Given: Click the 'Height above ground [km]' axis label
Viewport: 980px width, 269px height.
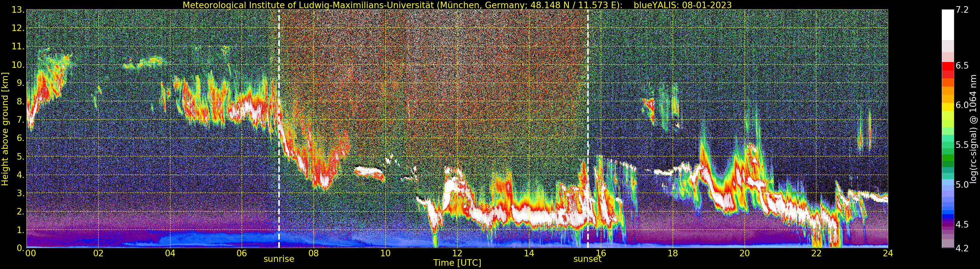Looking at the screenshot, I should 5,129.
